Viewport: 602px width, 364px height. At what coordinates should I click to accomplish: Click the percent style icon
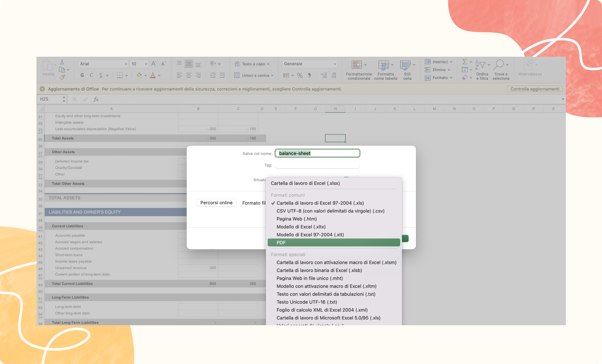coord(300,76)
